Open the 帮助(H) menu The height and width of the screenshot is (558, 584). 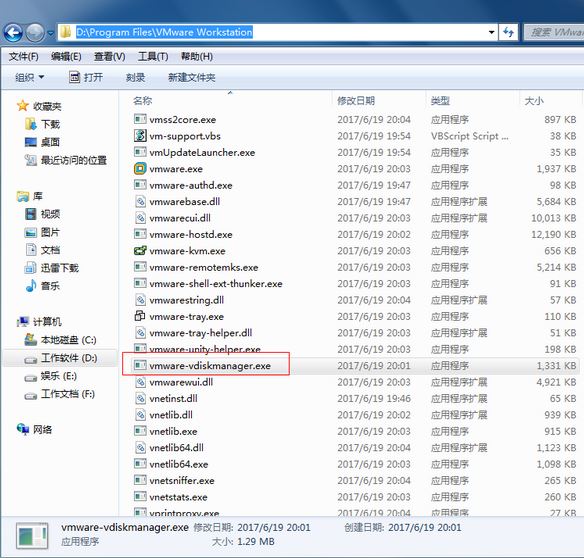197,57
